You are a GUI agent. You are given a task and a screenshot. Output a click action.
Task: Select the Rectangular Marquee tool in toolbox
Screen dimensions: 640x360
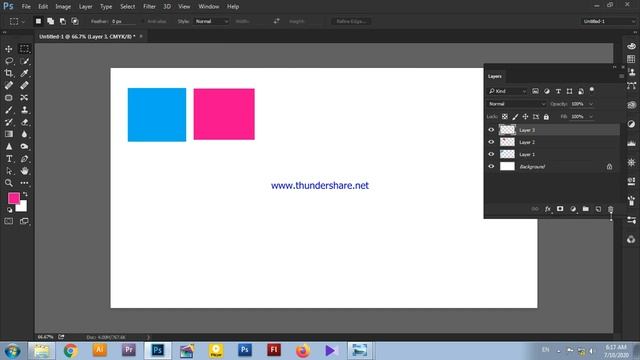(x=24, y=49)
